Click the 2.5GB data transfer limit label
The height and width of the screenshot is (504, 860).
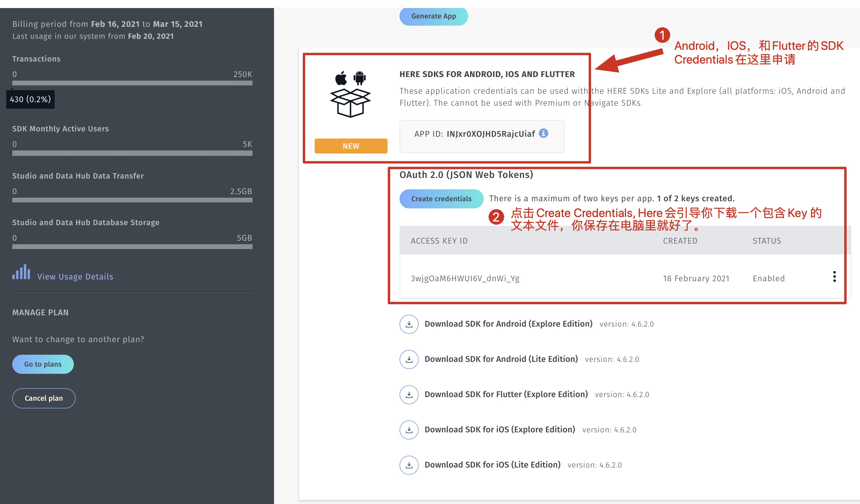pos(241,191)
